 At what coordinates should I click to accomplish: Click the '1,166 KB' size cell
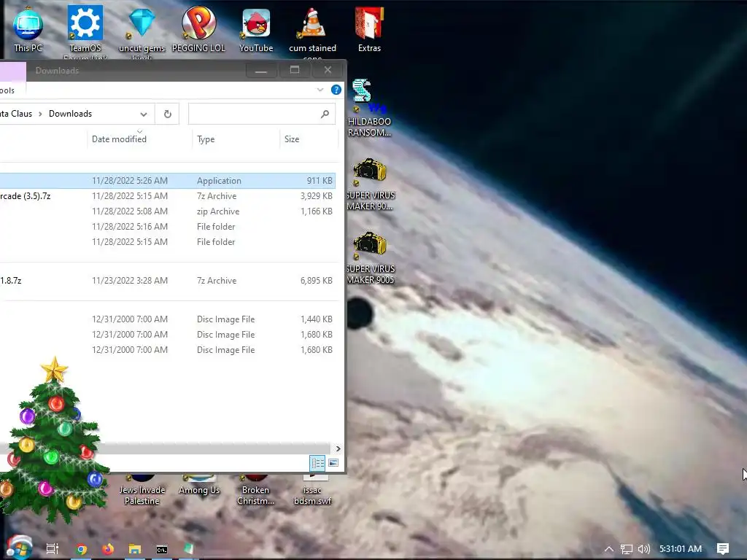click(317, 211)
